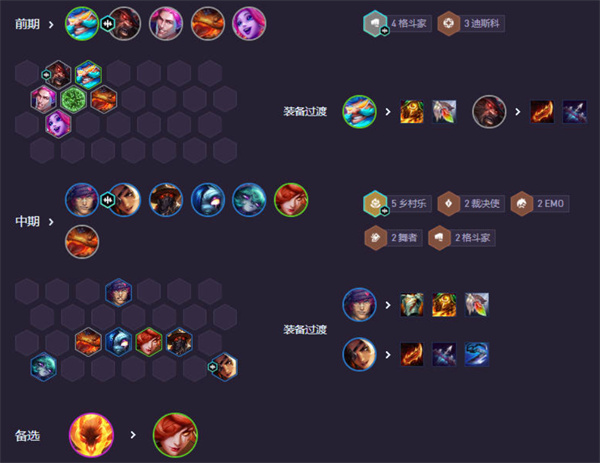Select the silver chestplate item beside purple-bandana champion
The height and width of the screenshot is (463, 600).
coord(412,305)
